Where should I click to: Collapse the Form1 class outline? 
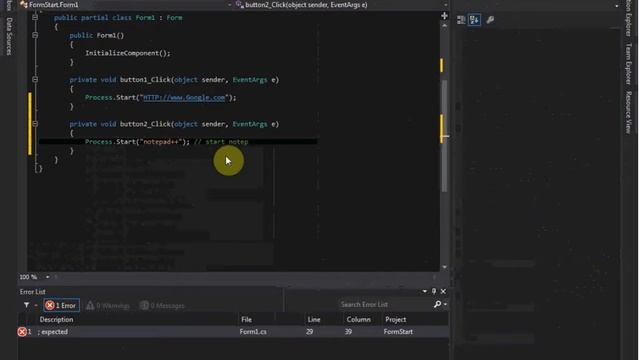tap(35, 18)
